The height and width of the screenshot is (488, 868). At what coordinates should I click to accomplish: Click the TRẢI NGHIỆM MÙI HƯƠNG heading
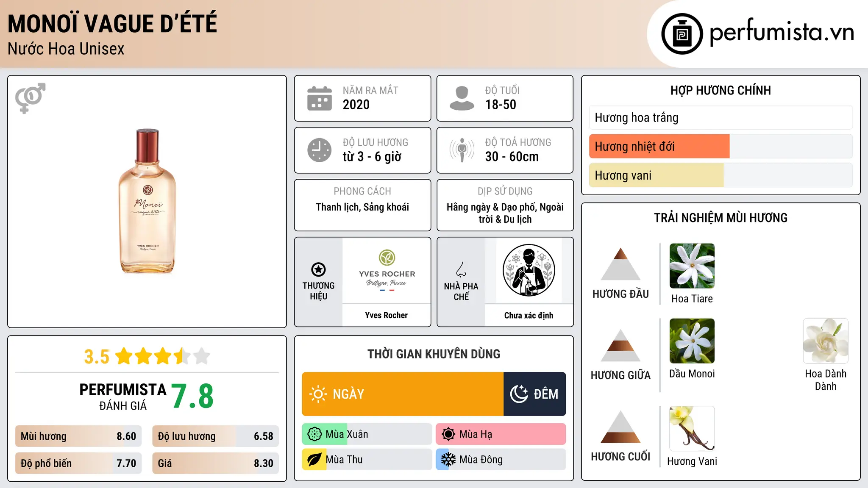click(x=721, y=218)
